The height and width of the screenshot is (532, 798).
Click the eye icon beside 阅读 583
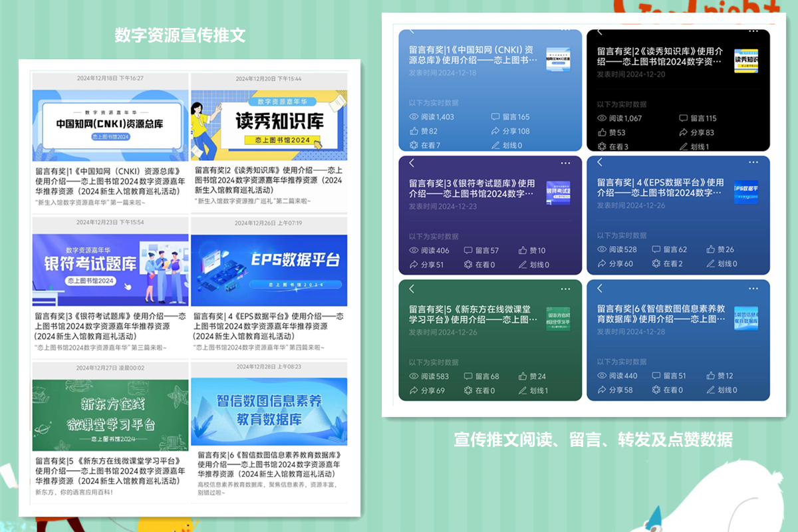tap(414, 376)
